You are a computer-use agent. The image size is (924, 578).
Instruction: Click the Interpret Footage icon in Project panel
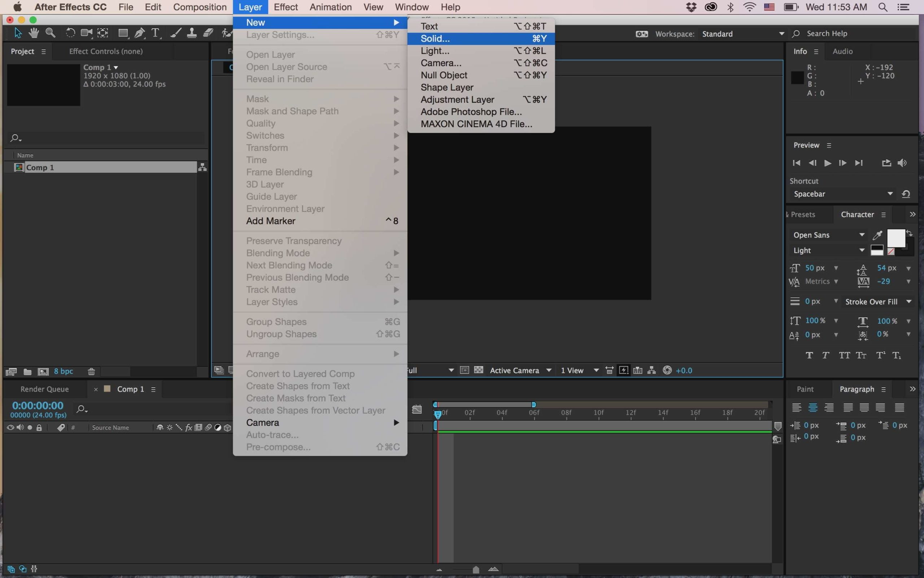(11, 372)
